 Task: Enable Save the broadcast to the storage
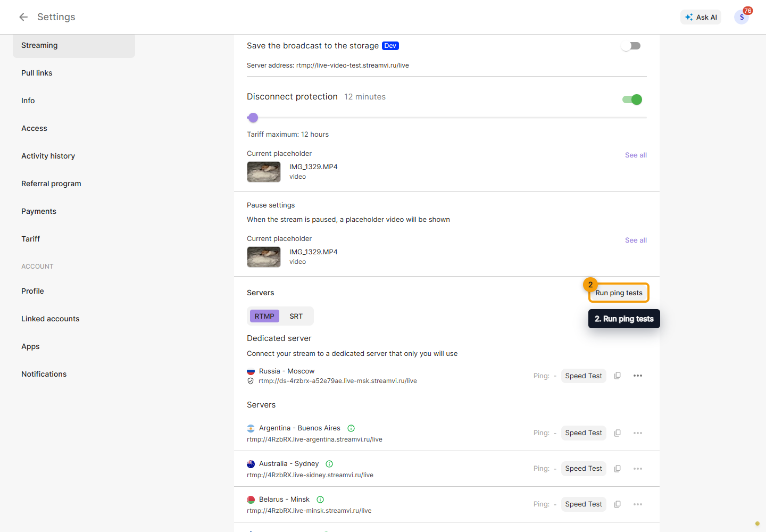[x=631, y=46]
